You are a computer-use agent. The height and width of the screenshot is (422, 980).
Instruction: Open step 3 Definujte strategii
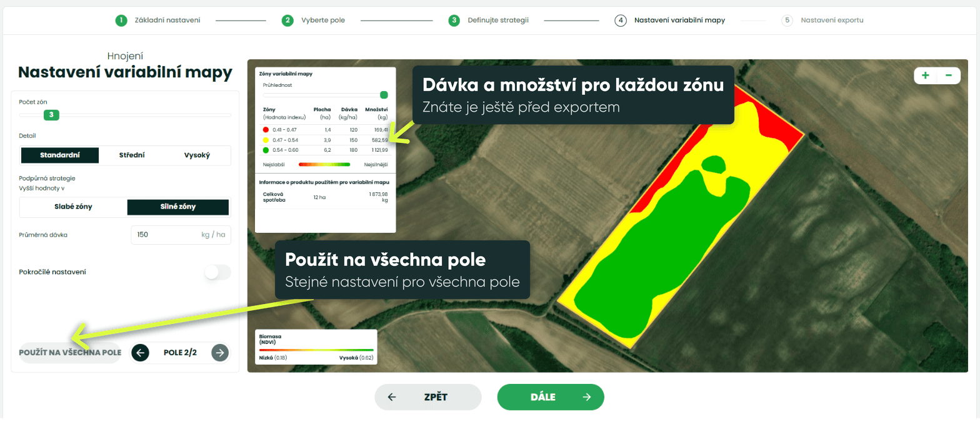click(489, 21)
